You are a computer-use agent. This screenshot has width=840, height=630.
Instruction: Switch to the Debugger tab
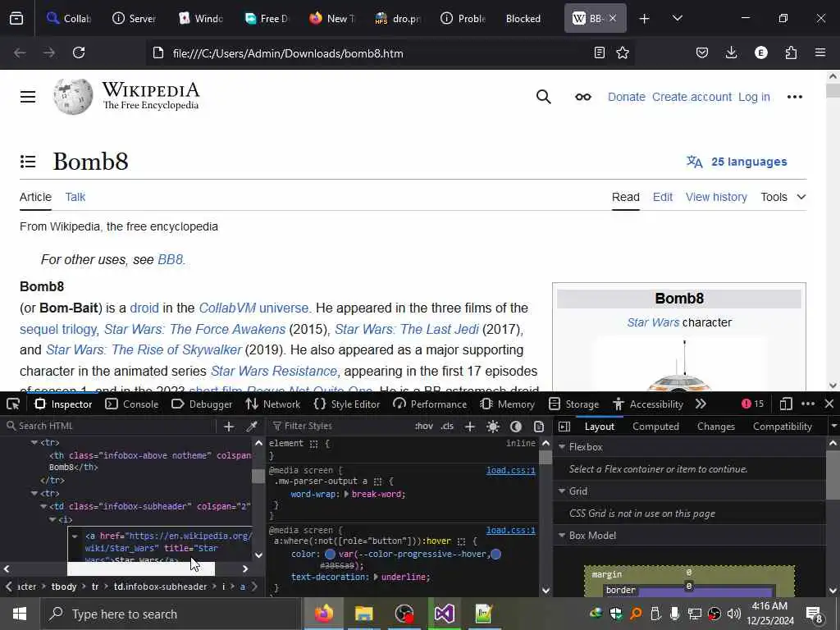coord(202,404)
